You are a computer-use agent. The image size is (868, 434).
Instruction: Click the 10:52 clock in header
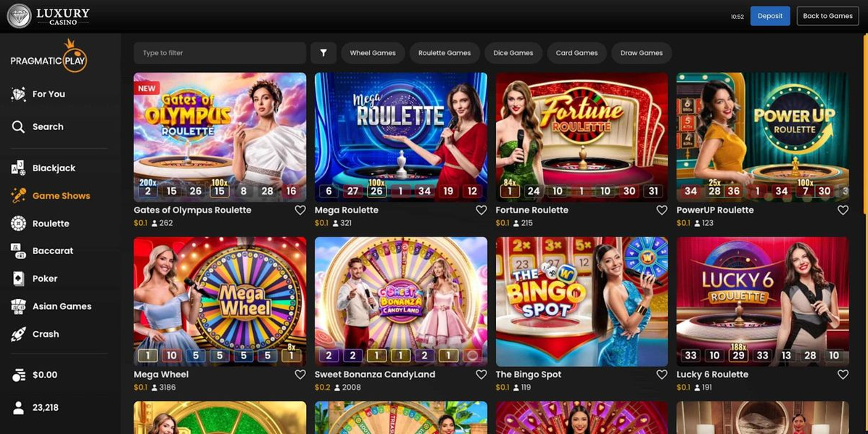click(737, 17)
